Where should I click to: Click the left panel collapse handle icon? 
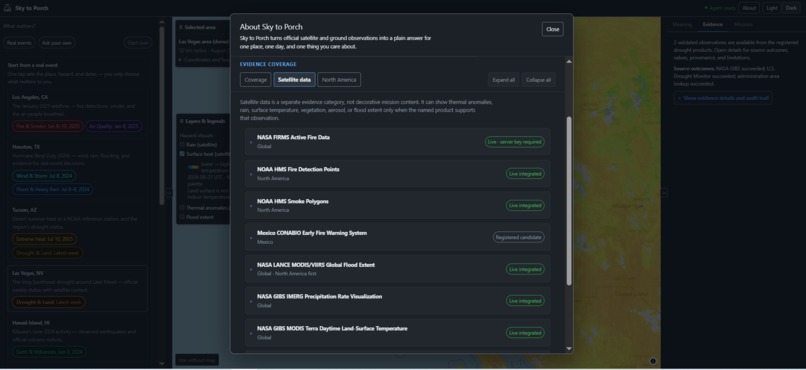tap(169, 193)
